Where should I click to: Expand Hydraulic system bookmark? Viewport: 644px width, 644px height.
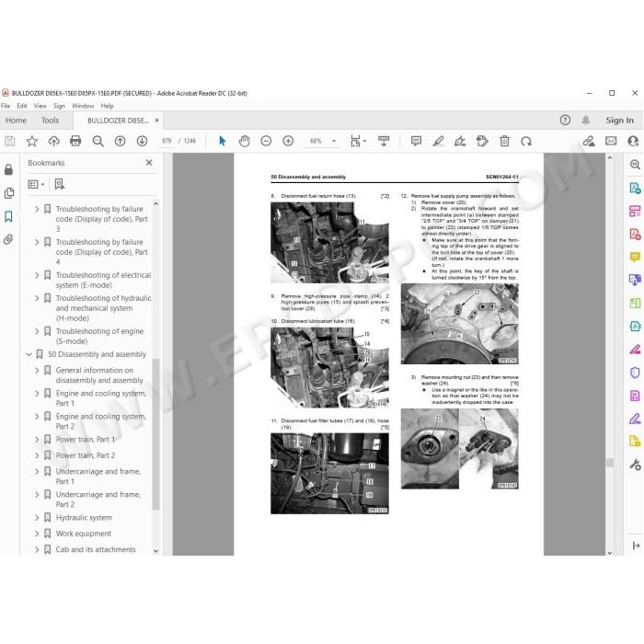pos(37,517)
